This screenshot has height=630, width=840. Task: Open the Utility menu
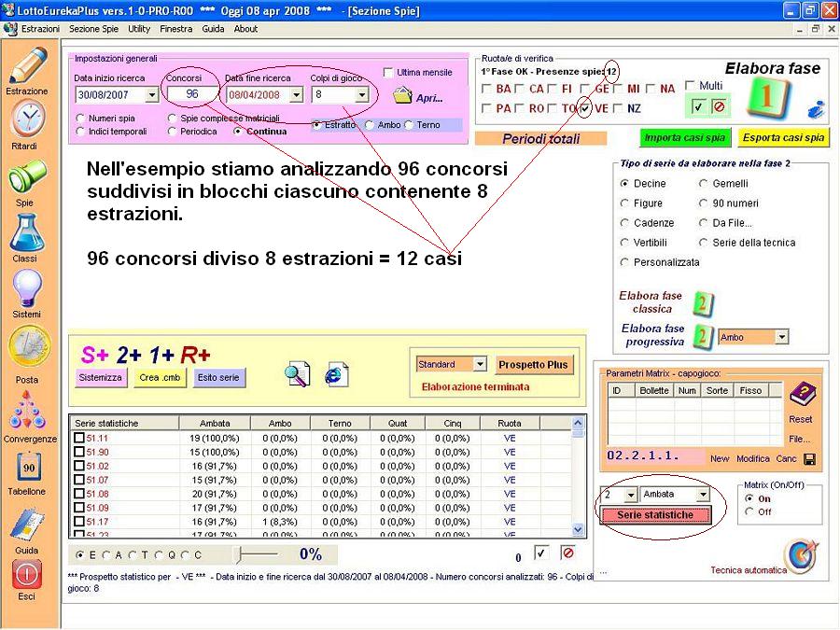click(139, 29)
